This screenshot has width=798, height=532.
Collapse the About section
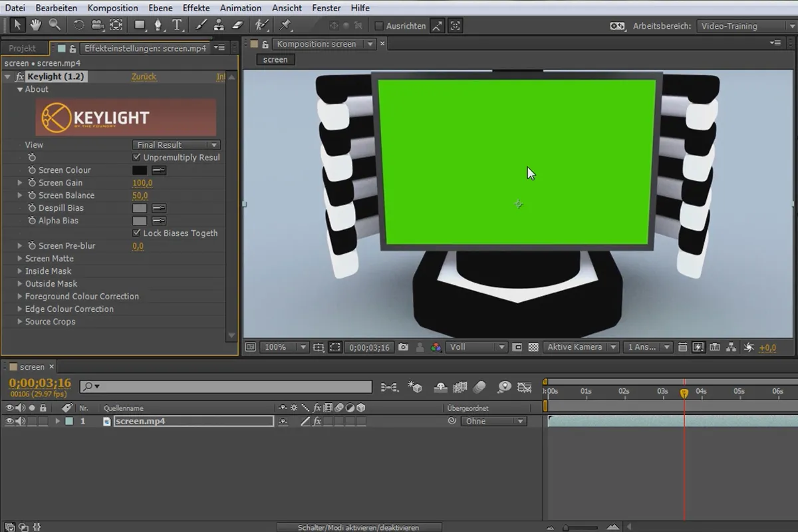point(20,89)
